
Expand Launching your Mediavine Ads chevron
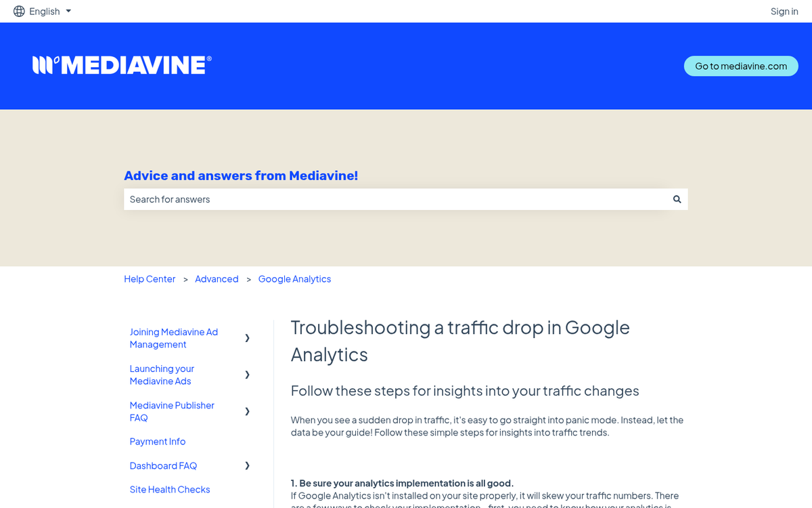[247, 375]
